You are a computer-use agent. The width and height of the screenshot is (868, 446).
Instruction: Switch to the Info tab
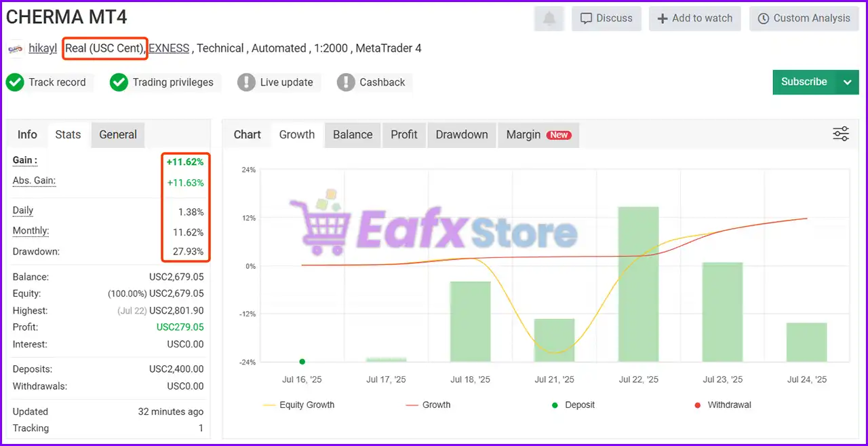(x=27, y=134)
